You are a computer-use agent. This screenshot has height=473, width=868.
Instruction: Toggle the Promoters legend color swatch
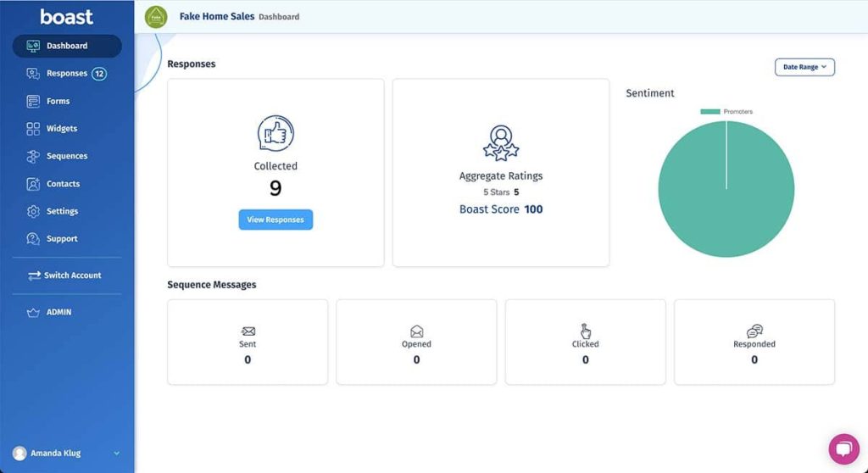click(710, 111)
